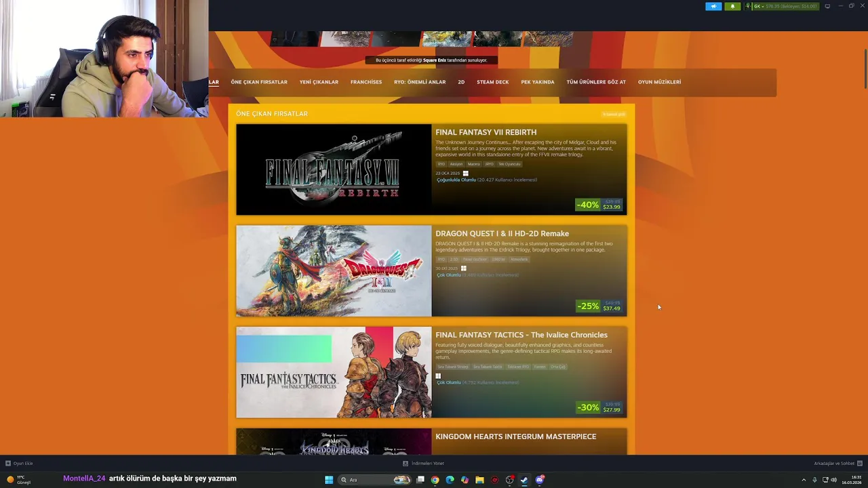Open the green bell notifications icon
This screenshot has width=868, height=488.
pyautogui.click(x=732, y=6)
